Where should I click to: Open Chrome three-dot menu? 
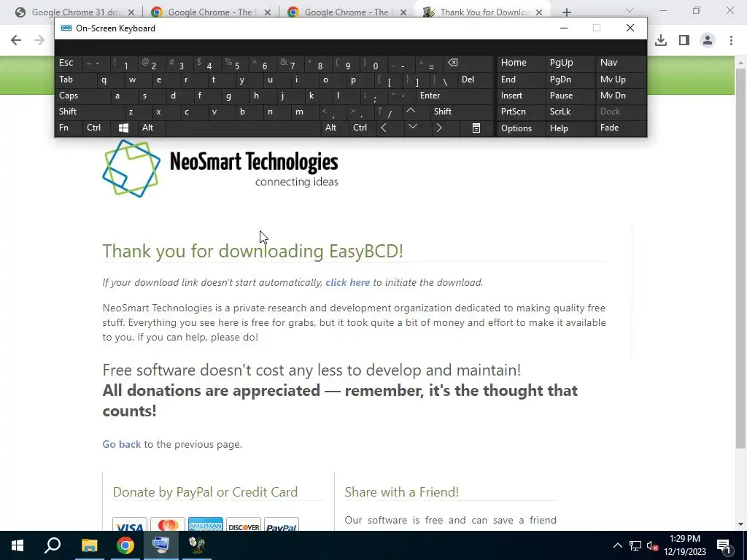pos(731,40)
